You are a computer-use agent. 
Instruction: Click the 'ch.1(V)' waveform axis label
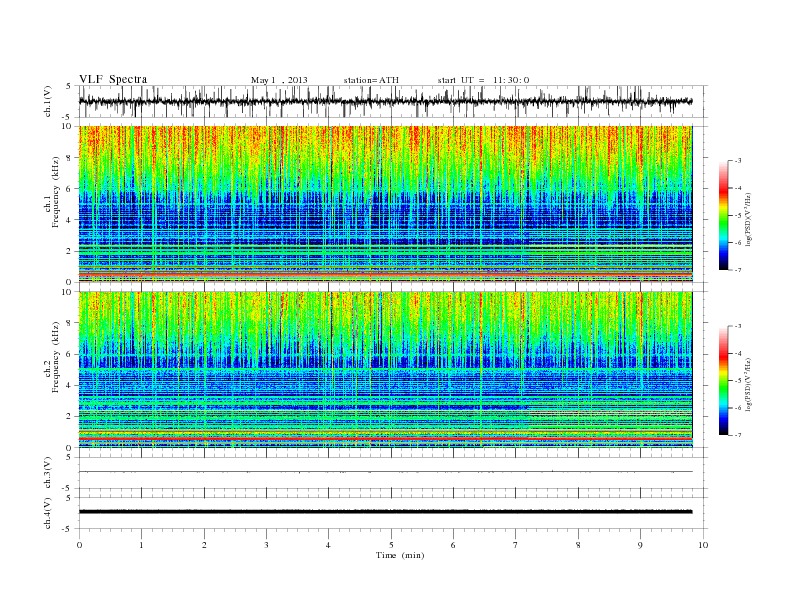click(47, 101)
